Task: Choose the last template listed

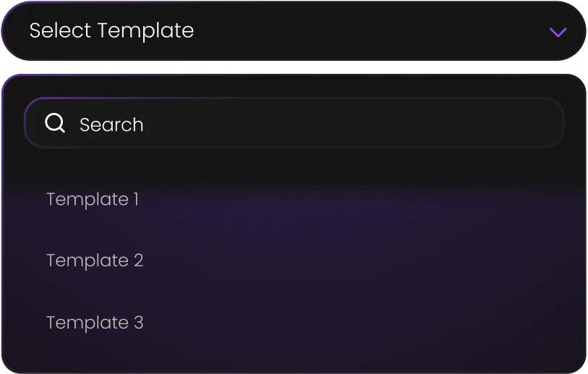Action: tap(95, 323)
